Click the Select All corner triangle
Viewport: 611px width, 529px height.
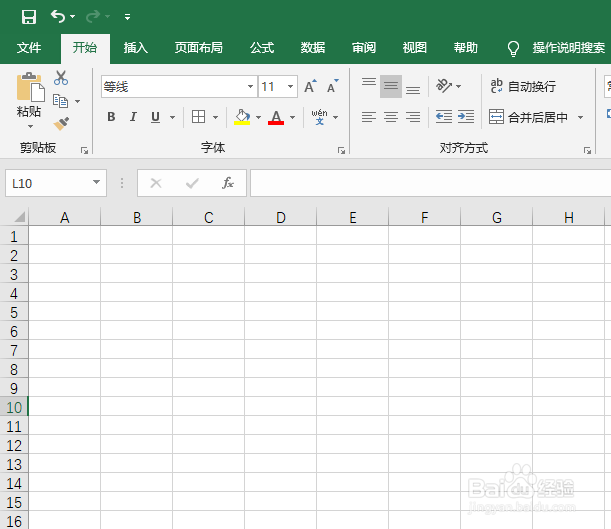[18, 217]
